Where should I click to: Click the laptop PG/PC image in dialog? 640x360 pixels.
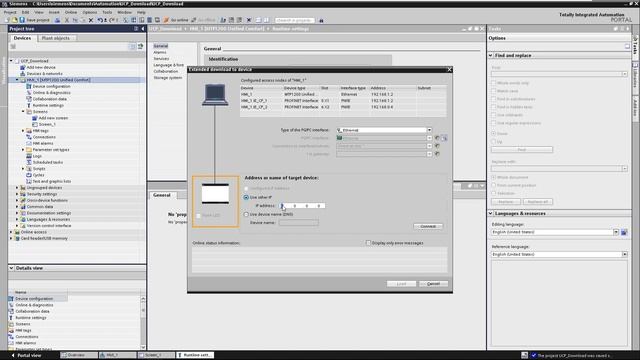(x=215, y=95)
